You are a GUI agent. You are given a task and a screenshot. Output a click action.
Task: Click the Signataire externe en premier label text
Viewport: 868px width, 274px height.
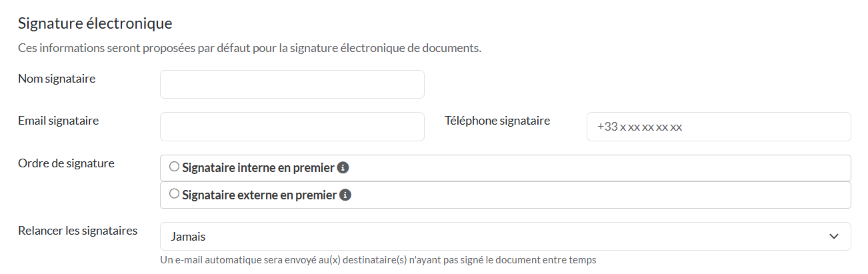(259, 195)
